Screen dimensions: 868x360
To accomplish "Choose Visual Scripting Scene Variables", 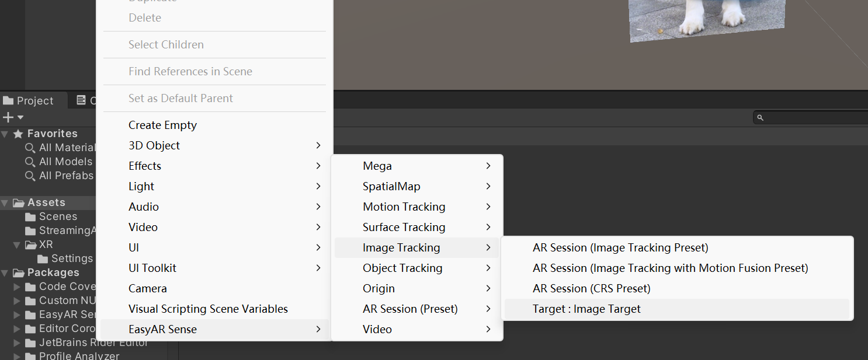I will click(x=214, y=309).
